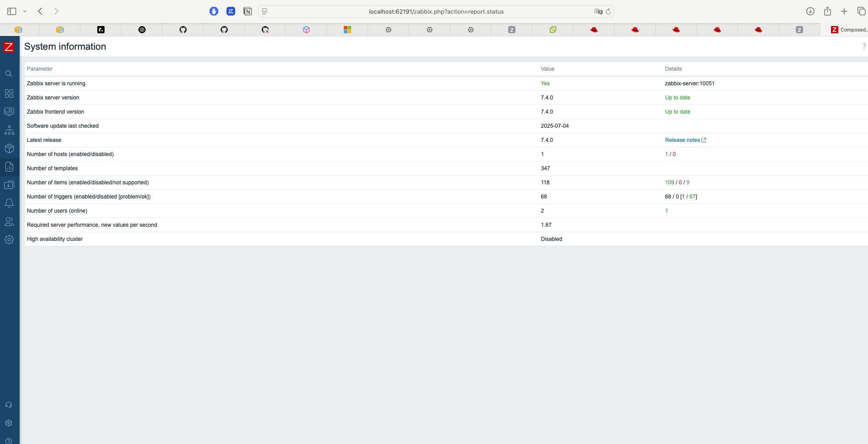Click the Zabbix server is running label
The width and height of the screenshot is (868, 444).
(x=56, y=84)
